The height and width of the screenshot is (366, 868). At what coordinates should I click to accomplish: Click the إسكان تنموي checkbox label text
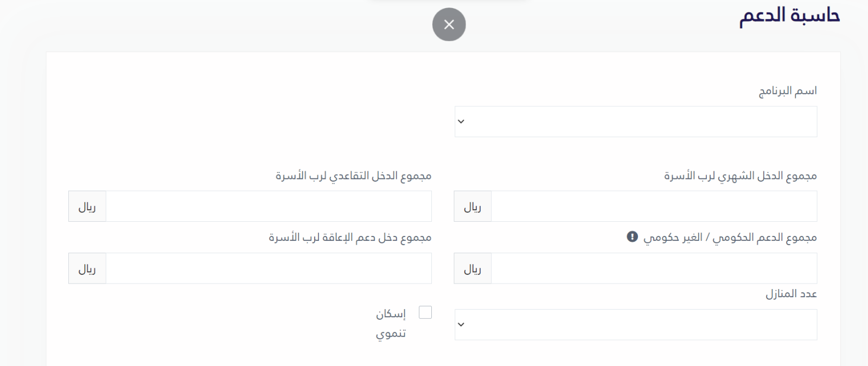click(391, 323)
